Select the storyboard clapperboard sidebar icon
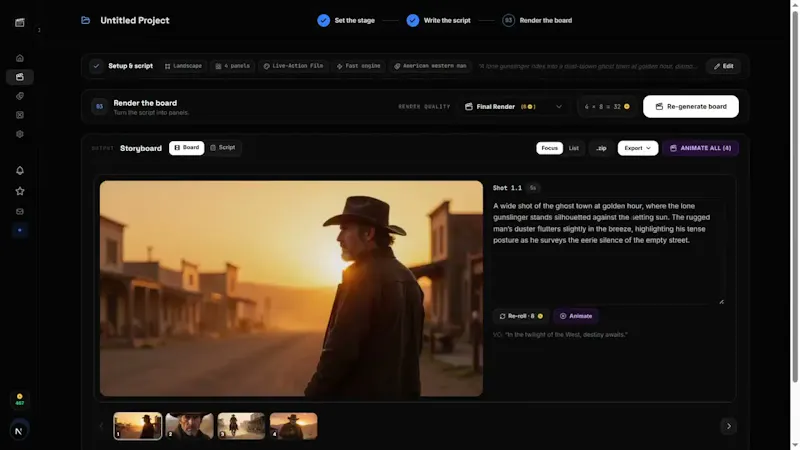Image resolution: width=800 pixels, height=450 pixels. tap(19, 77)
